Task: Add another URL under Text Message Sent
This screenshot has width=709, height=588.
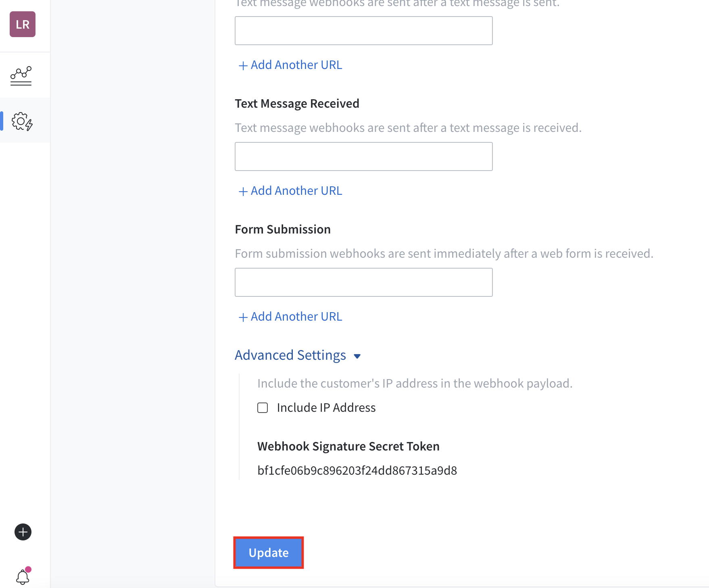Action: (x=290, y=65)
